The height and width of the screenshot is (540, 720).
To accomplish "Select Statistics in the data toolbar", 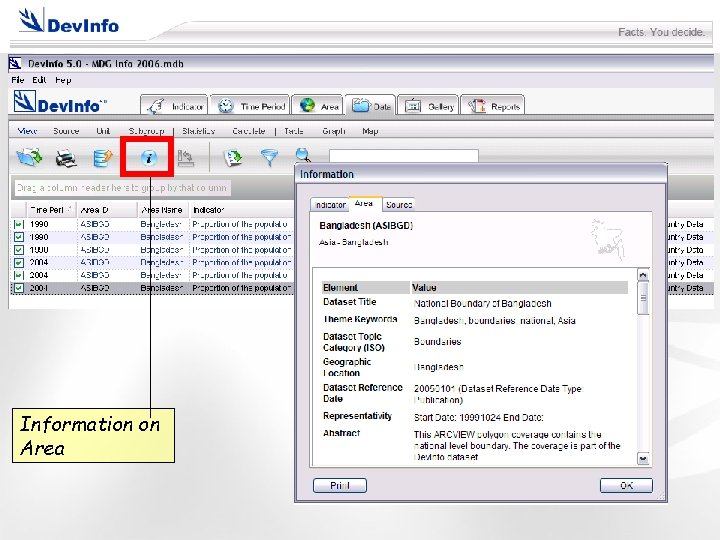I will (198, 131).
